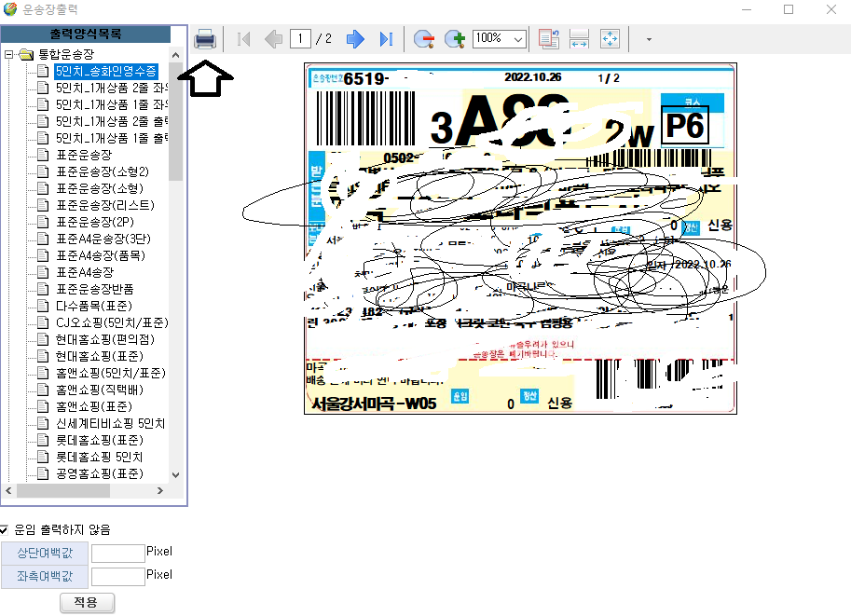Open the 100% zoom level dropdown

coord(518,39)
